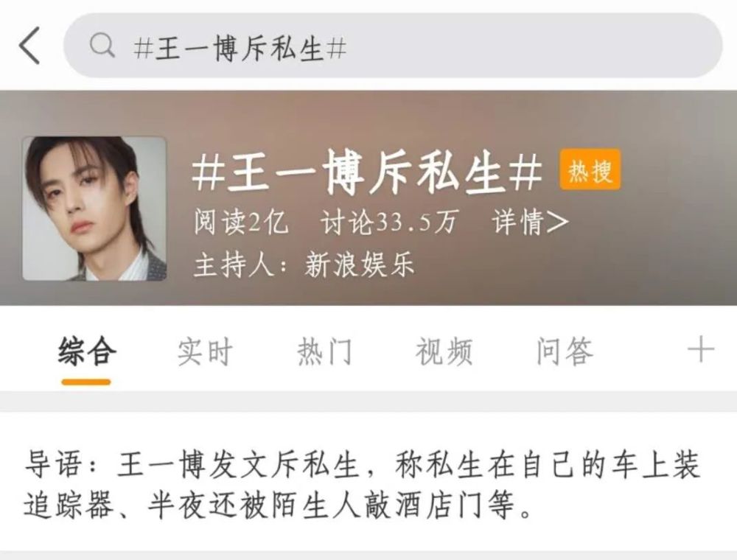Screen dimensions: 737x560
Task: Tap the plus icon beside tabs
Action: click(x=700, y=349)
